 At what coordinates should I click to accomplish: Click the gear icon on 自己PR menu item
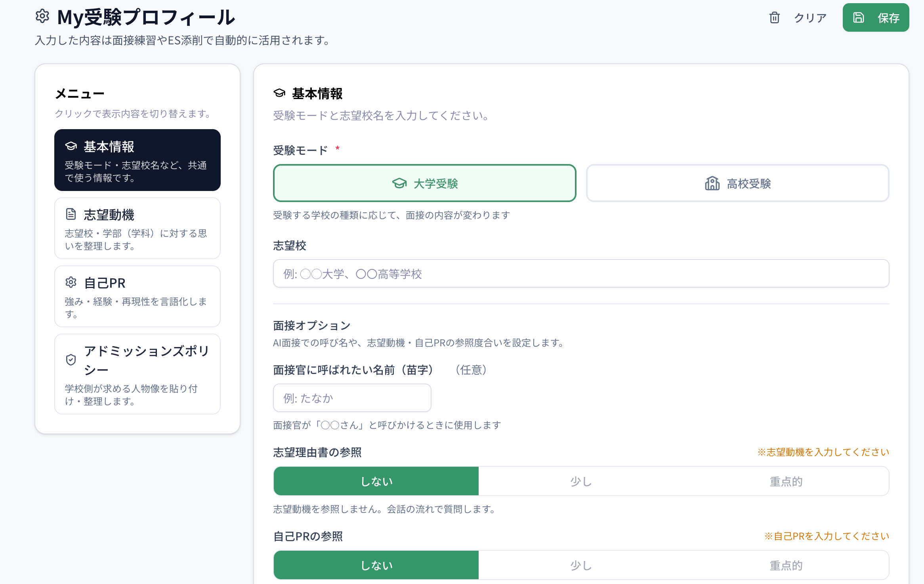point(71,282)
